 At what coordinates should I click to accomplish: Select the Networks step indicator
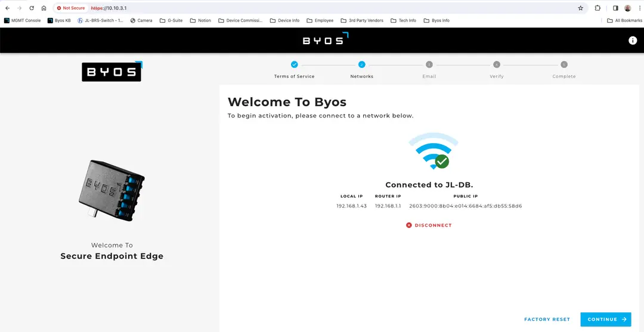pyautogui.click(x=361, y=70)
